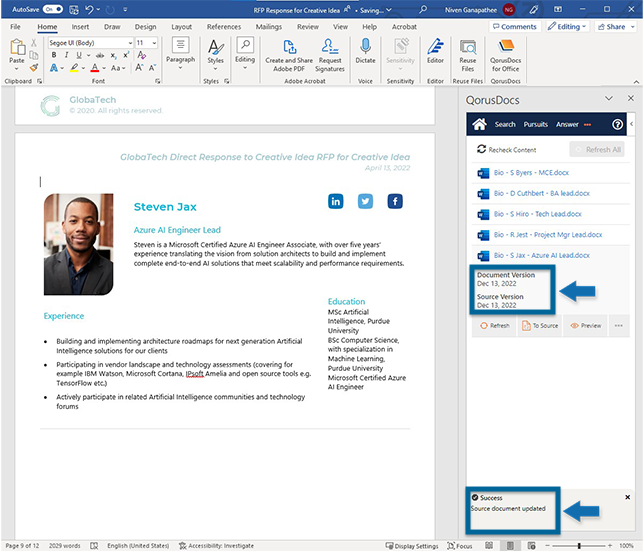Open Bio - R Jest - Project Mgr Lead.docx
Image resolution: width=644 pixels, height=551 pixels.
coord(547,235)
